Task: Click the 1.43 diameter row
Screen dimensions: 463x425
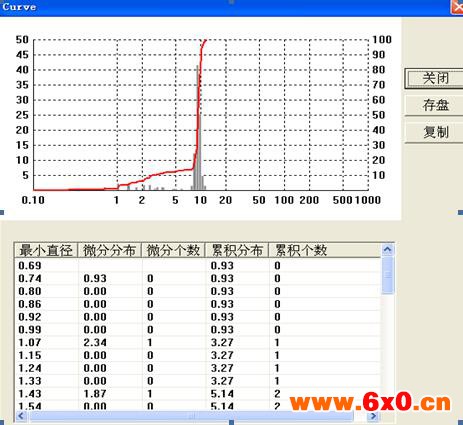Action: coord(197,394)
